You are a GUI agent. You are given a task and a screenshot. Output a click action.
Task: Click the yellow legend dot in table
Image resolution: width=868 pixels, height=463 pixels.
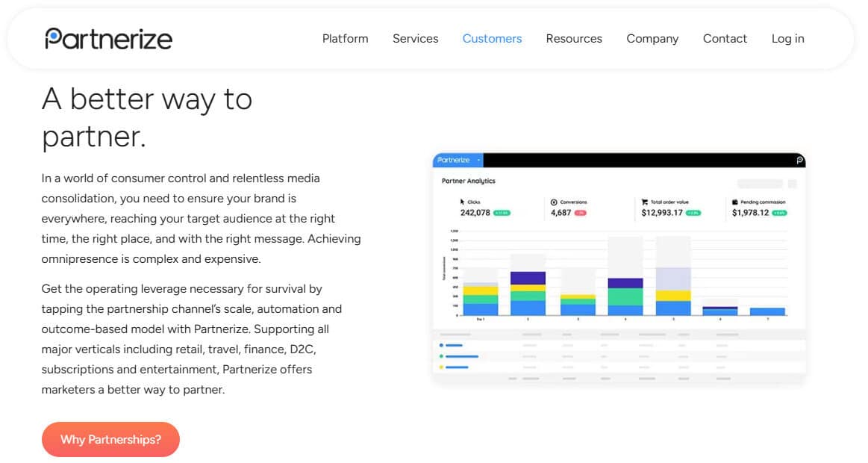442,367
